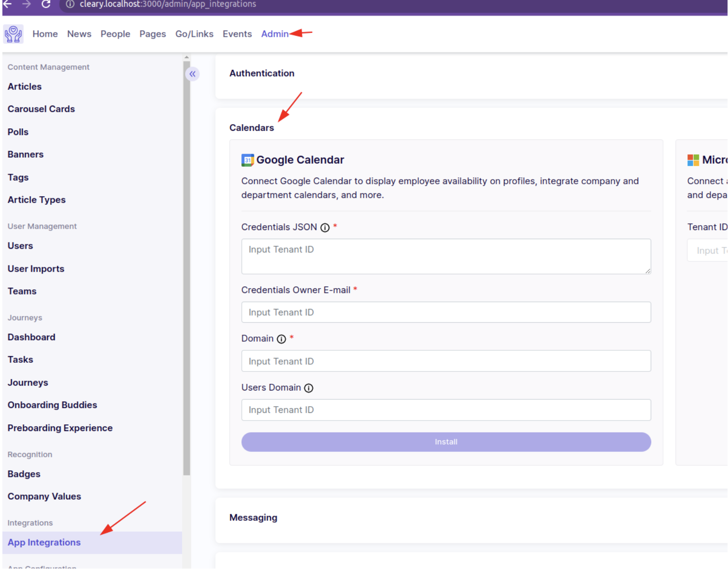Select the Admin nav item
Image resolution: width=728 pixels, height=569 pixels.
(x=275, y=34)
